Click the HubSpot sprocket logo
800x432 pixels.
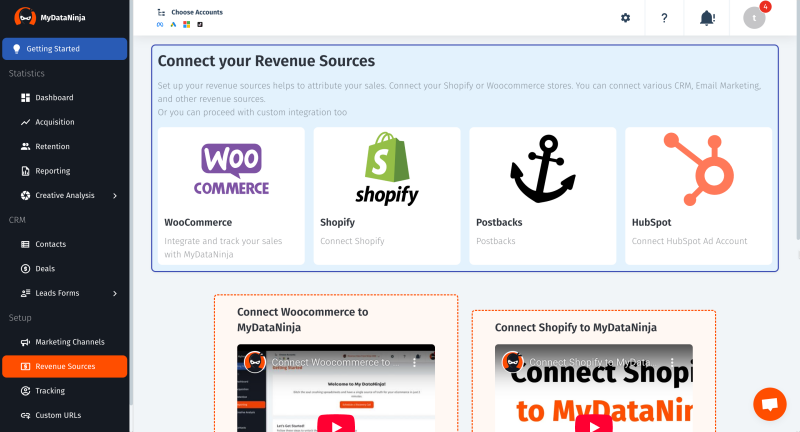click(x=698, y=169)
